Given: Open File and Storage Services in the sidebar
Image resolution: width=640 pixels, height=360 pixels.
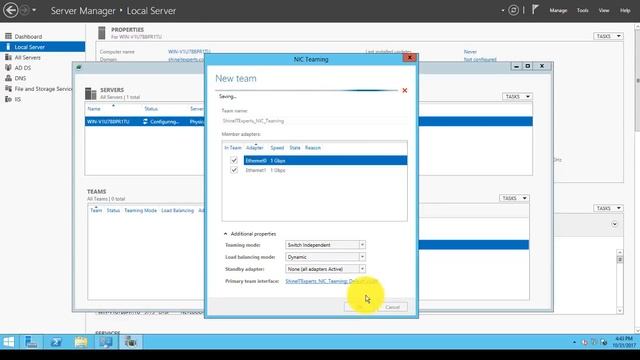Looking at the screenshot, I should tap(38, 89).
